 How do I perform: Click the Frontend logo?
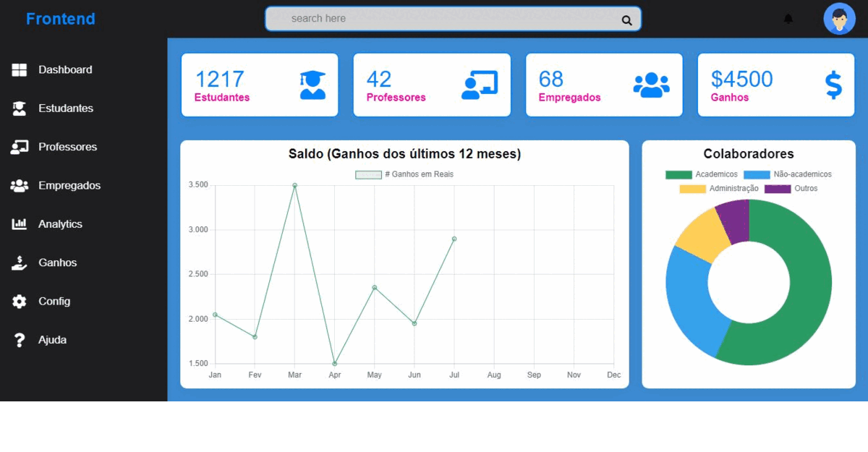click(61, 19)
